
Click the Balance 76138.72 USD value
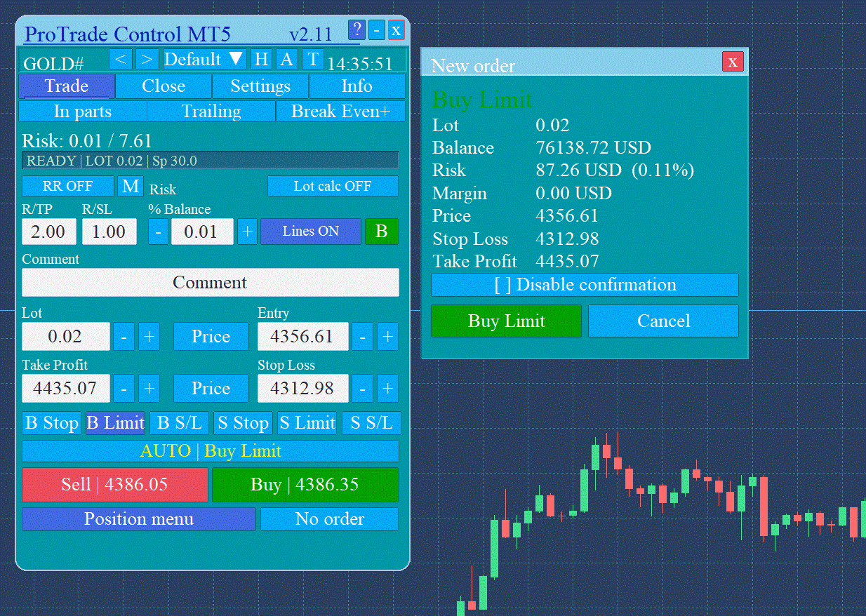point(593,148)
